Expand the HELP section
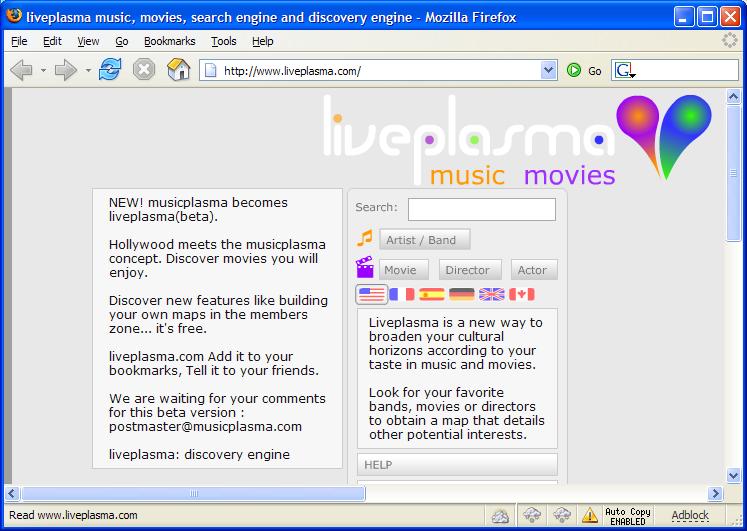This screenshot has width=747, height=531. coord(457,464)
